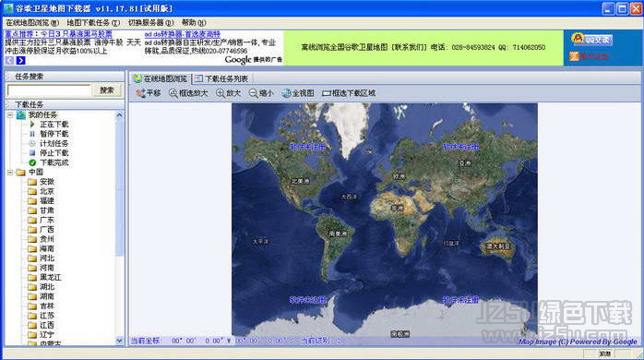Collapse the 中国 folder node

coord(10,173)
